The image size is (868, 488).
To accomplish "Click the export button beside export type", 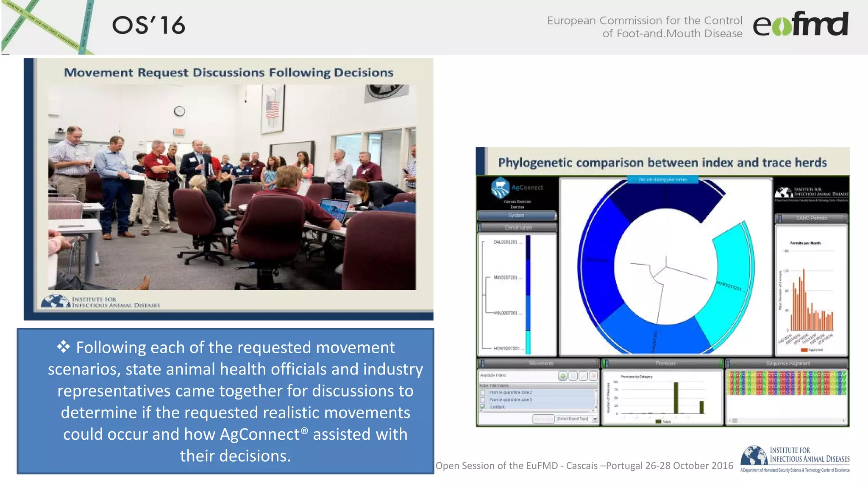I will pyautogui.click(x=543, y=419).
